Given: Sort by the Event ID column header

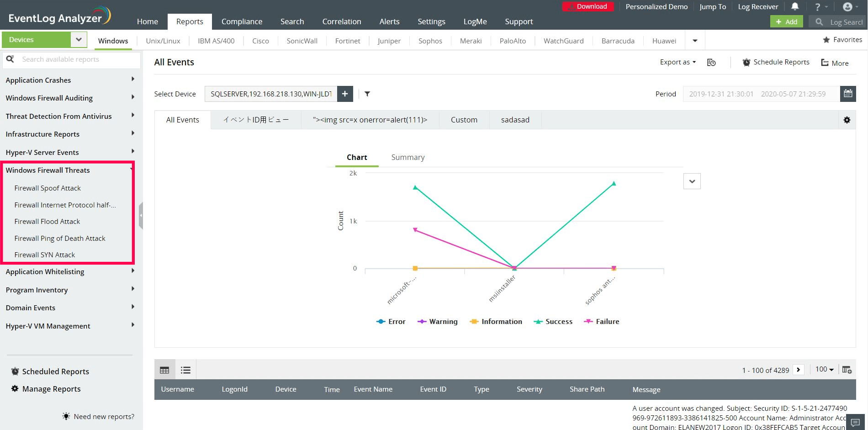Looking at the screenshot, I should [x=433, y=389].
